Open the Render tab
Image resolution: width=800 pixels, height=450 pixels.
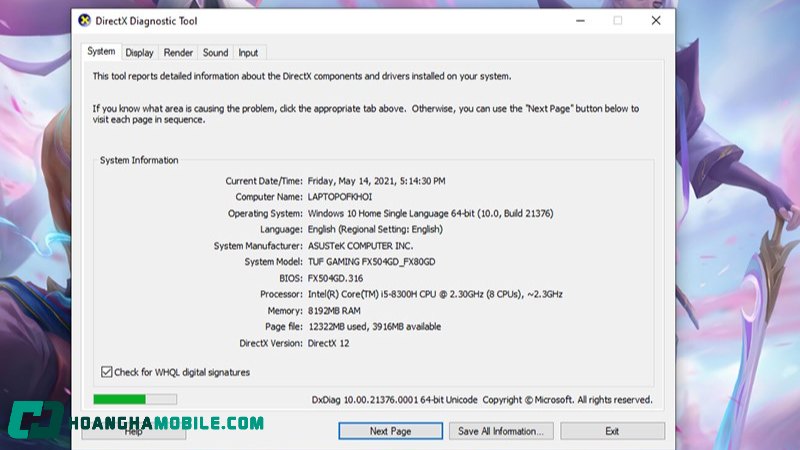coord(178,53)
